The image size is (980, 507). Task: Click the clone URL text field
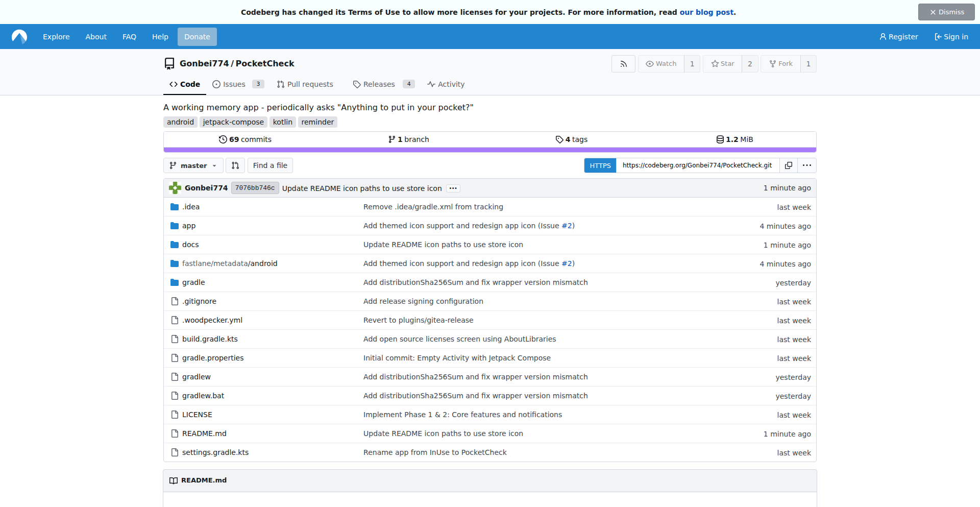point(697,165)
